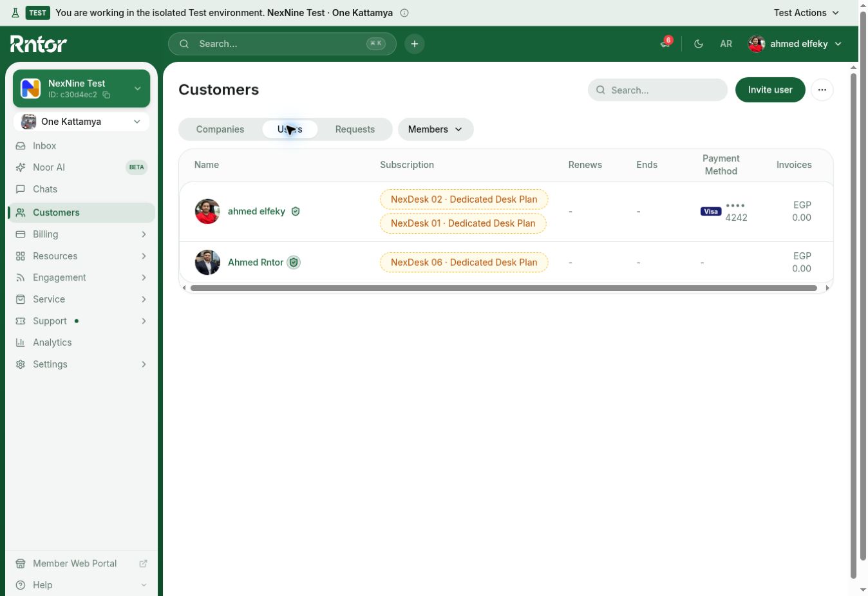This screenshot has height=596, width=868.
Task: Click the NexDesk 06 Dedicated Desk Plan badge
Action: (x=464, y=263)
